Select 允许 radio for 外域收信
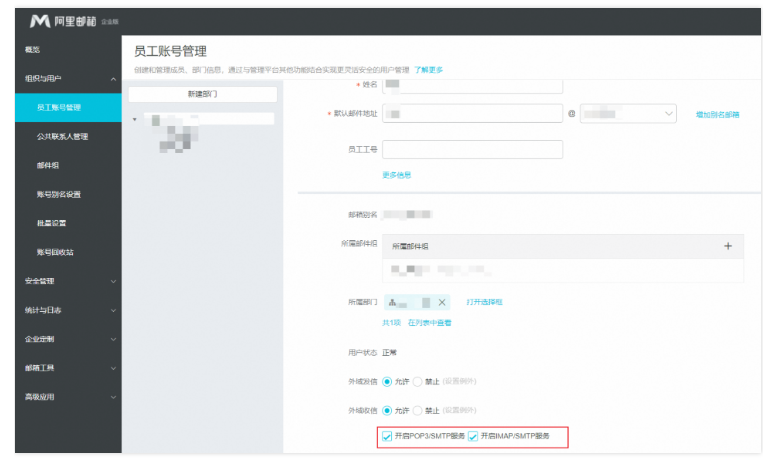 pyautogui.click(x=387, y=410)
